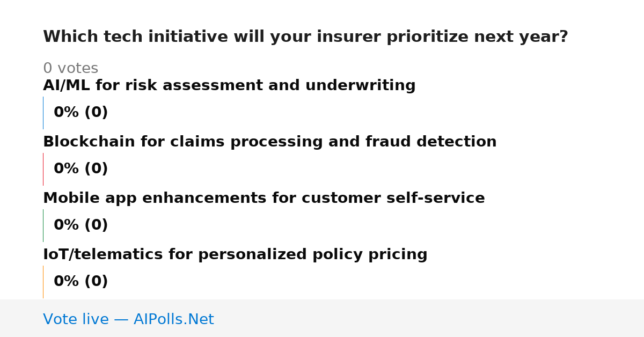
Task: Click the blue AI/ML result bar
Action: (43, 113)
